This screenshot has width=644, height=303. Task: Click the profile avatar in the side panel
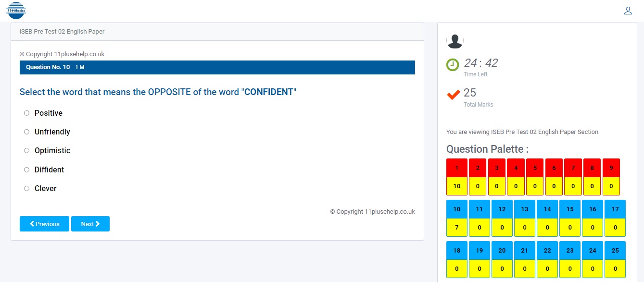pyautogui.click(x=455, y=40)
